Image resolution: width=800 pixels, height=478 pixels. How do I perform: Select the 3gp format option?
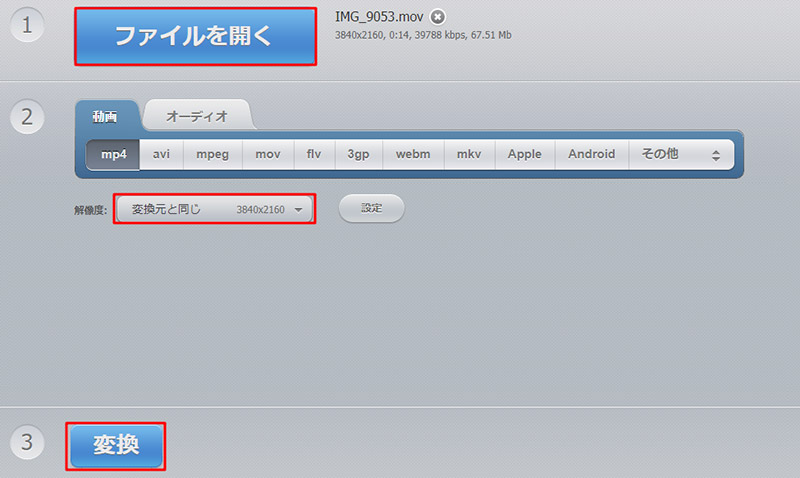(x=359, y=154)
